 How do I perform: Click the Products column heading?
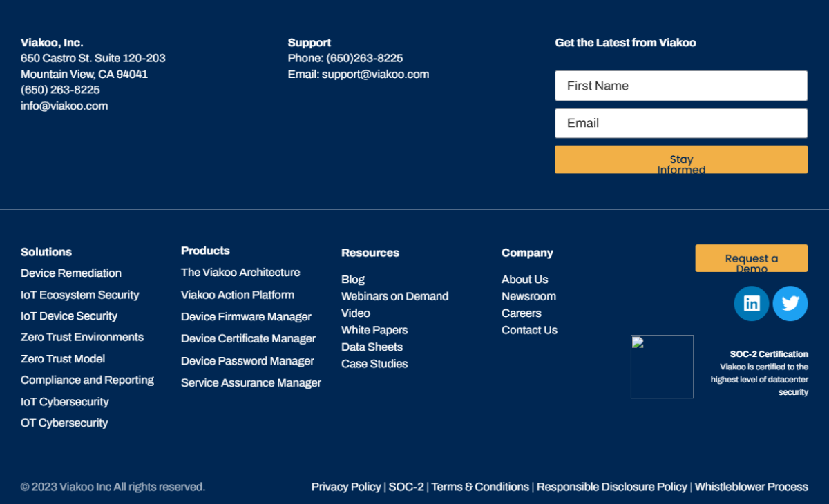[205, 251]
